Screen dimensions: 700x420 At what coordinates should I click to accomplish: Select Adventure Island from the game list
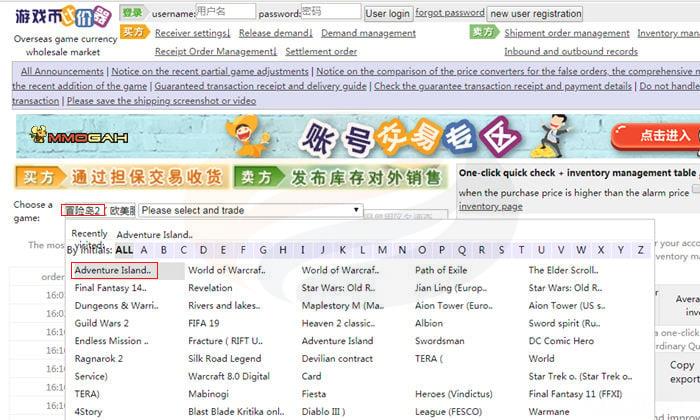113,270
